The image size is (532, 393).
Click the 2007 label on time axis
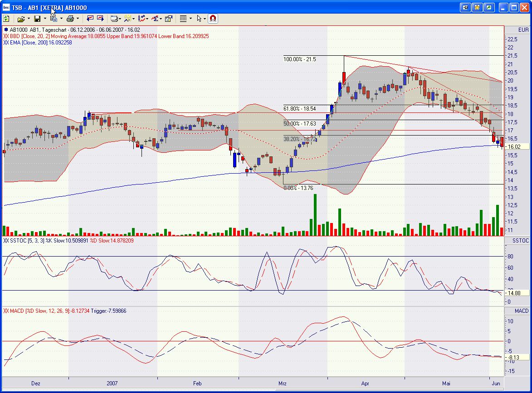112,383
